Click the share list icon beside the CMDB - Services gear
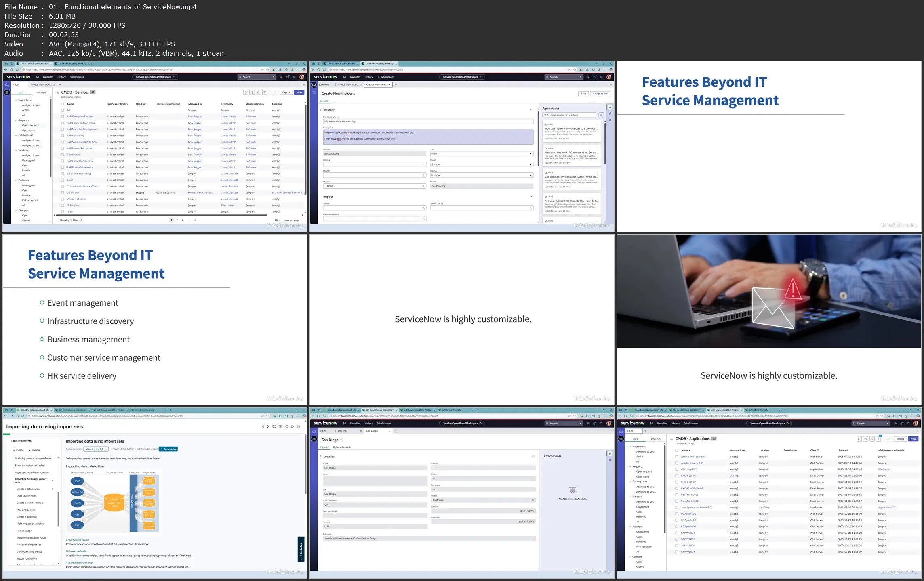924x581 pixels. (x=258, y=92)
